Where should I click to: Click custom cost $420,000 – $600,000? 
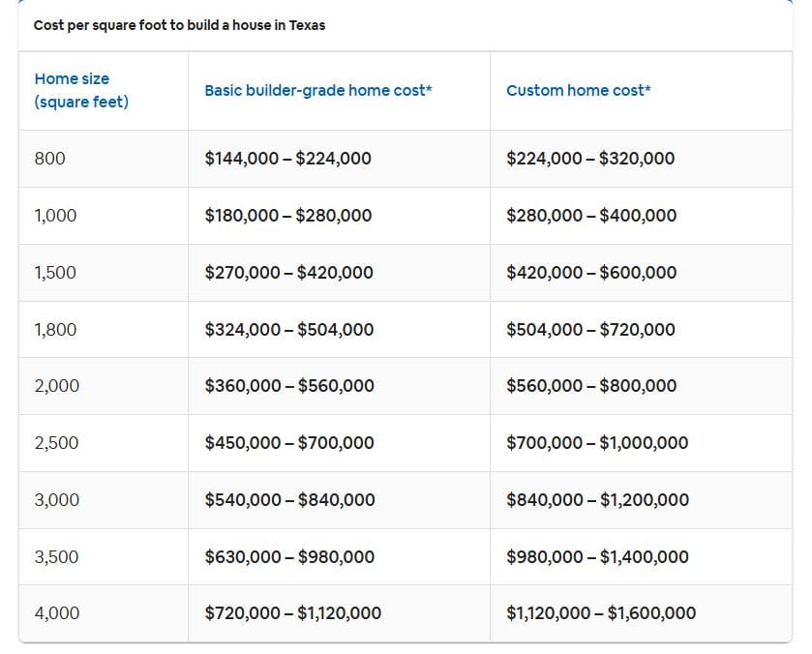tap(591, 272)
